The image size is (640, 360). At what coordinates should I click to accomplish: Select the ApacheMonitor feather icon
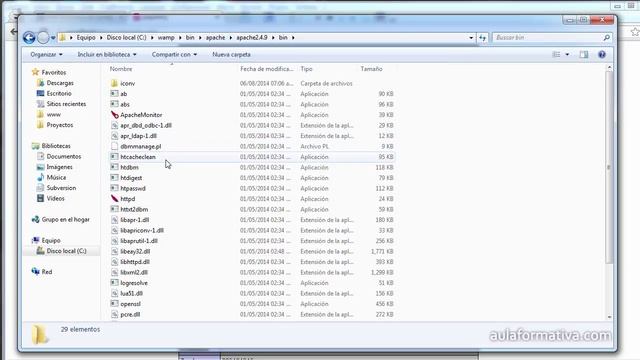(114, 115)
